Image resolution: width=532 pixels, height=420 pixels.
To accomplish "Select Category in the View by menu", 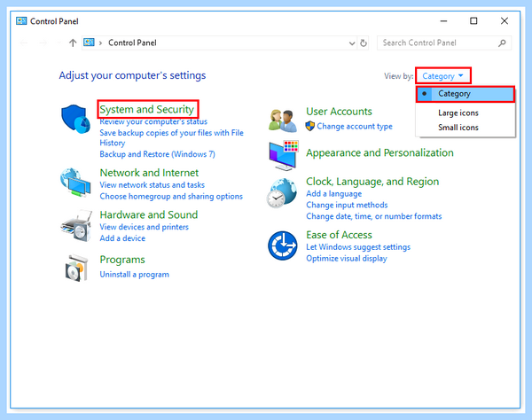I will coord(465,94).
